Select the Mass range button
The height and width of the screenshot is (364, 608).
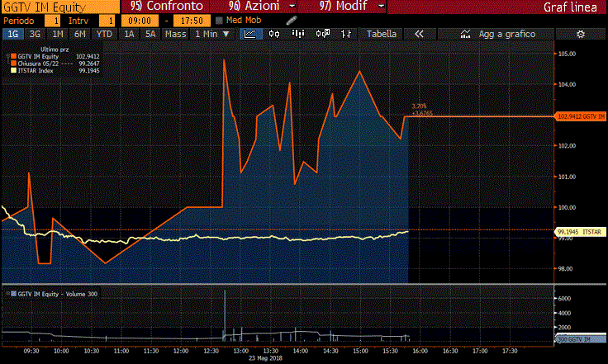pos(175,34)
